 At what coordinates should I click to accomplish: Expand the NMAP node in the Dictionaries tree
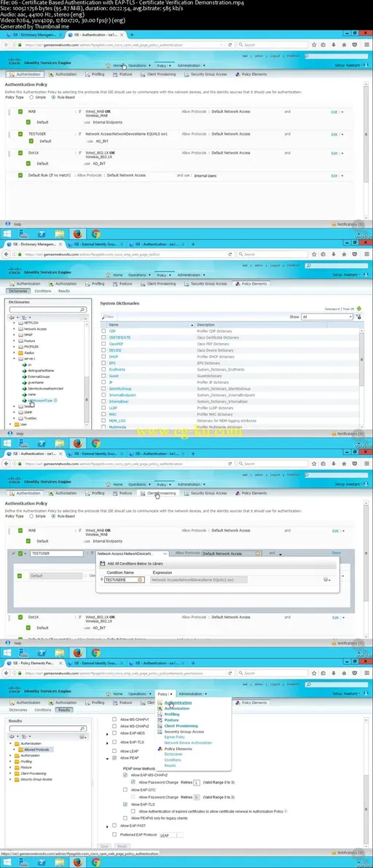coord(15,335)
